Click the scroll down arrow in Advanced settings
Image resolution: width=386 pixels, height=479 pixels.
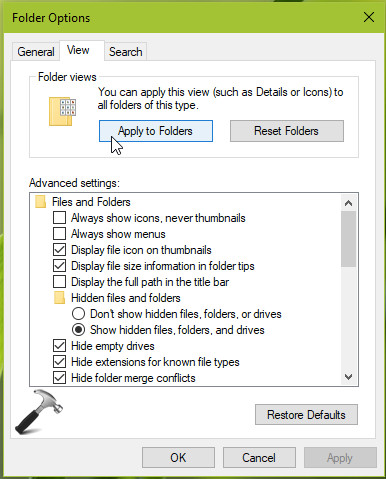348,377
